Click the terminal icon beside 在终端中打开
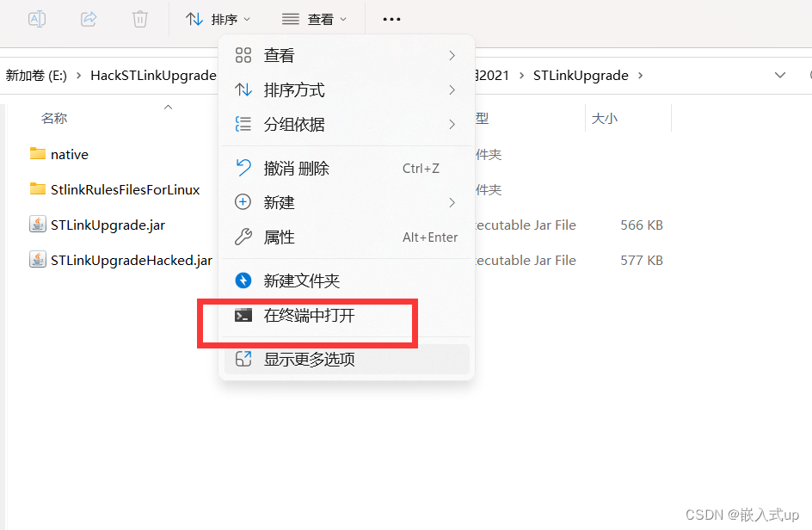812x530 pixels. pos(243,315)
